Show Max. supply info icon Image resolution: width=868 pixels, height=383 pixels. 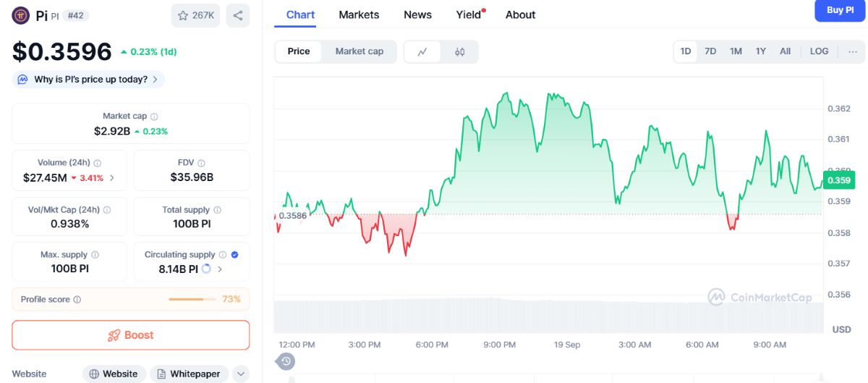tap(95, 255)
